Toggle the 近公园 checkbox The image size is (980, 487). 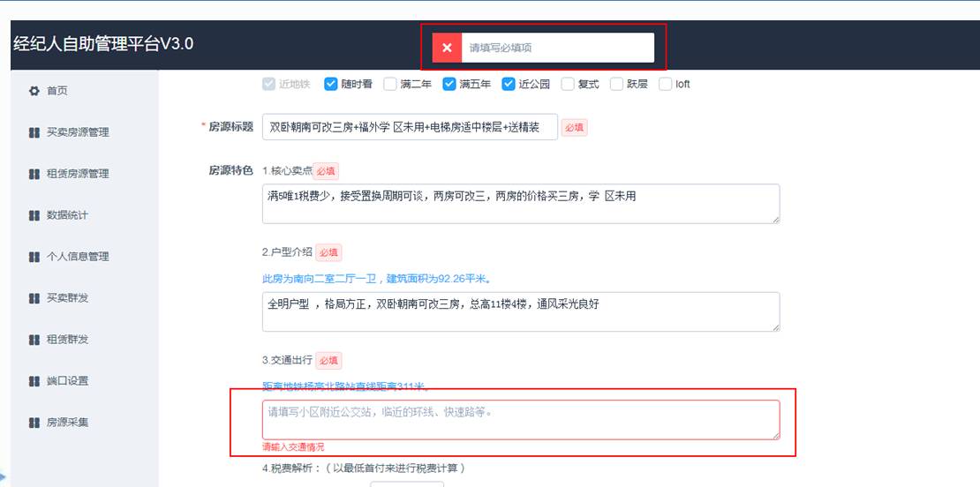509,85
